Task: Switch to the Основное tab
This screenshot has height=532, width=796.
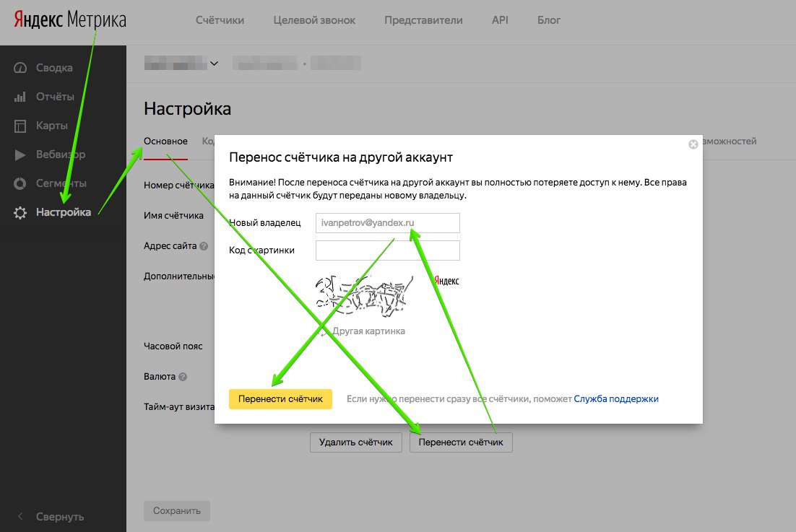Action: click(x=165, y=141)
